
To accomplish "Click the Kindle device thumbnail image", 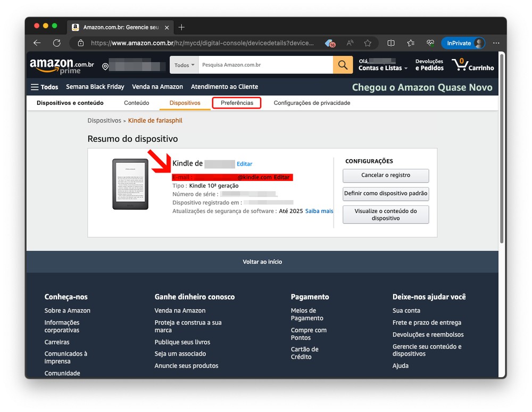I will pyautogui.click(x=130, y=184).
